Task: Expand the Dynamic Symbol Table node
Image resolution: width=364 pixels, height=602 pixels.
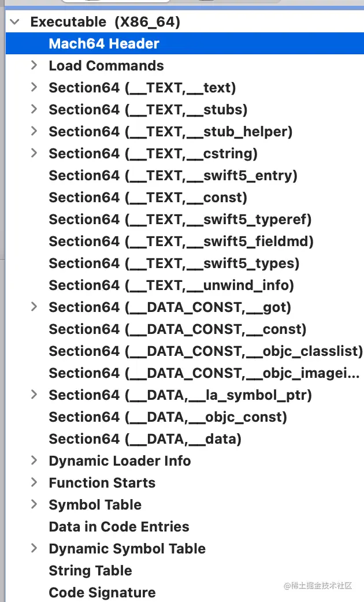Action: point(34,548)
